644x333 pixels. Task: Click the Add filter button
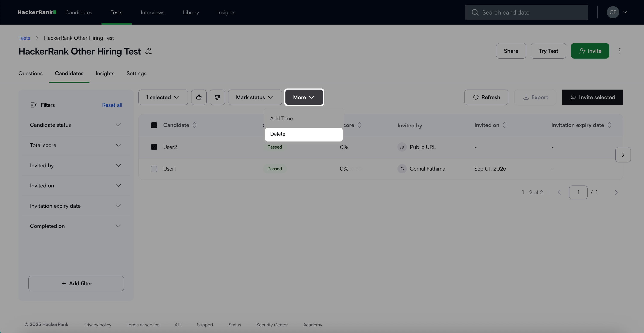tap(76, 283)
